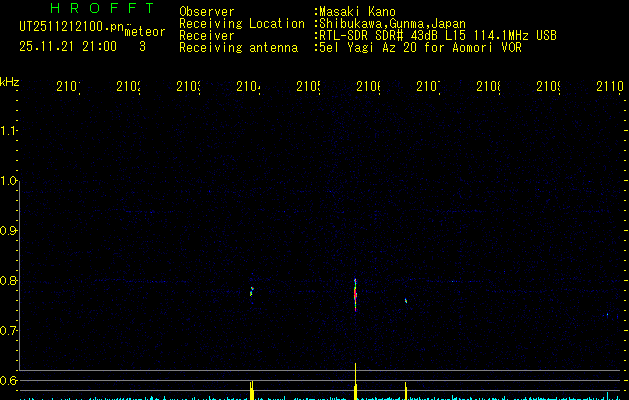The image size is (629, 400).
Task: Click the 1.1 frequency axis tick
Action: [x=10, y=131]
